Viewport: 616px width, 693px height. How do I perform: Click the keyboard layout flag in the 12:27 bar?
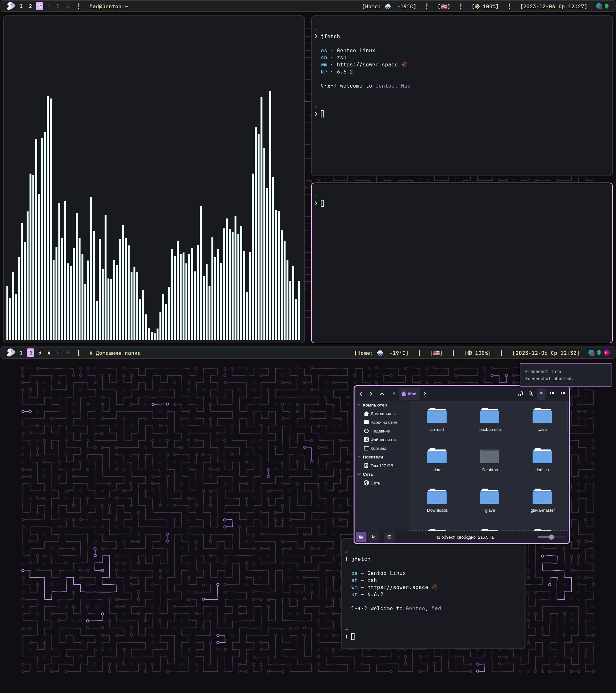[x=444, y=6]
